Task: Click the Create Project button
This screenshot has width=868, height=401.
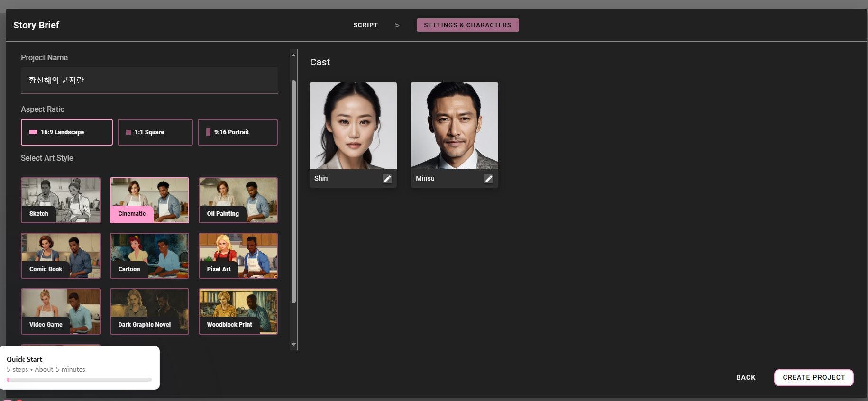Action: [x=813, y=377]
